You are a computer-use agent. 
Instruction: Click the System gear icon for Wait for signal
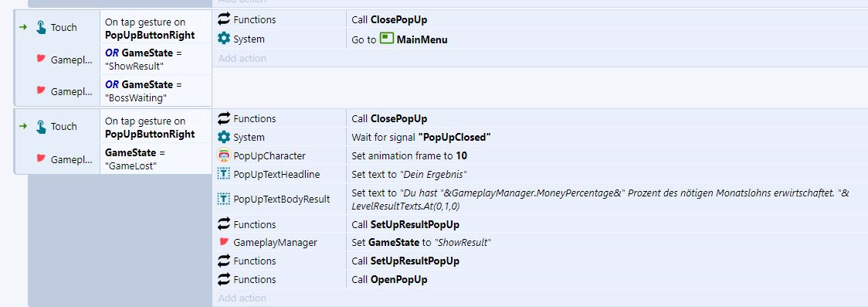224,137
